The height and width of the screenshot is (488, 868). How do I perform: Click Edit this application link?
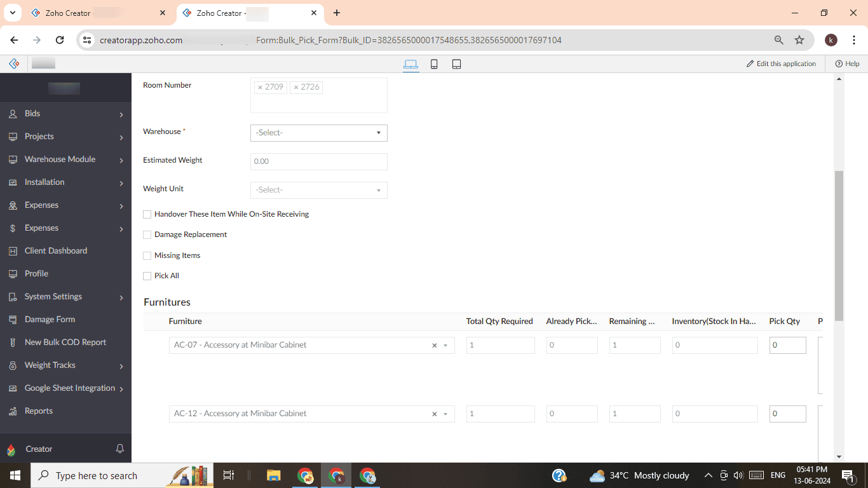point(781,64)
